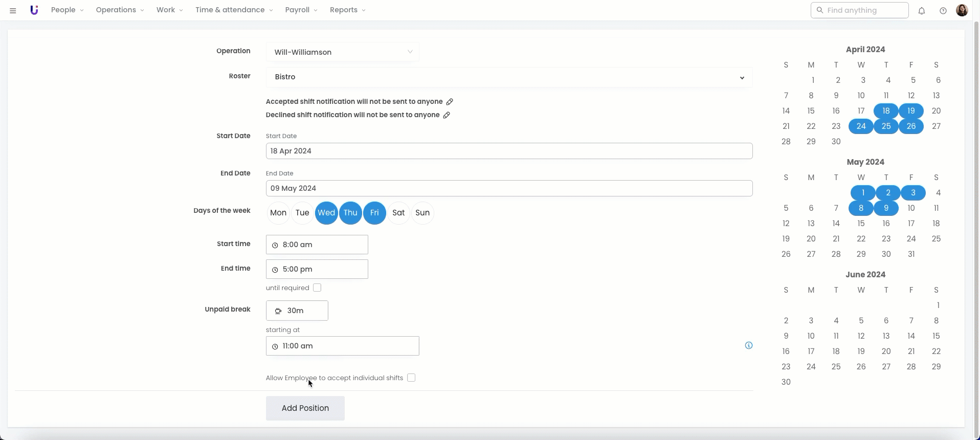Click the Start Date input field
The height and width of the screenshot is (440, 980).
[x=509, y=151]
